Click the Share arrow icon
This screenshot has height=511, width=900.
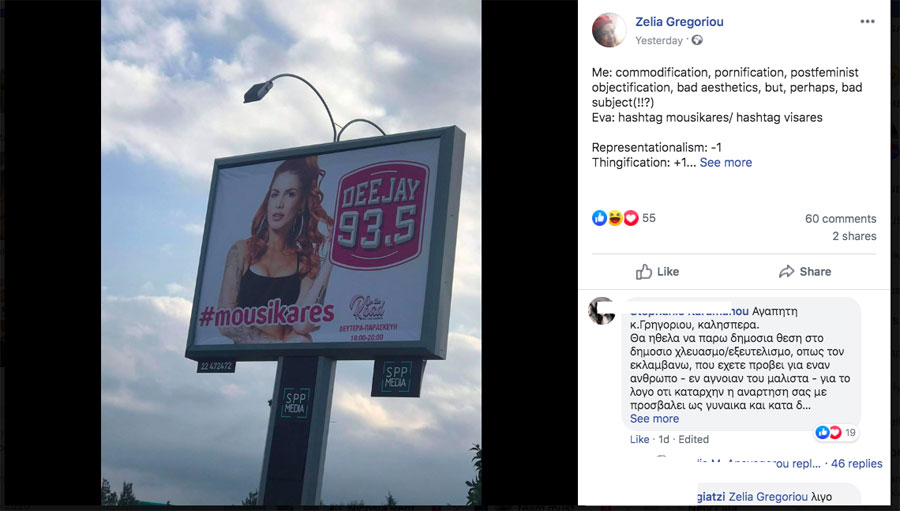click(x=786, y=272)
